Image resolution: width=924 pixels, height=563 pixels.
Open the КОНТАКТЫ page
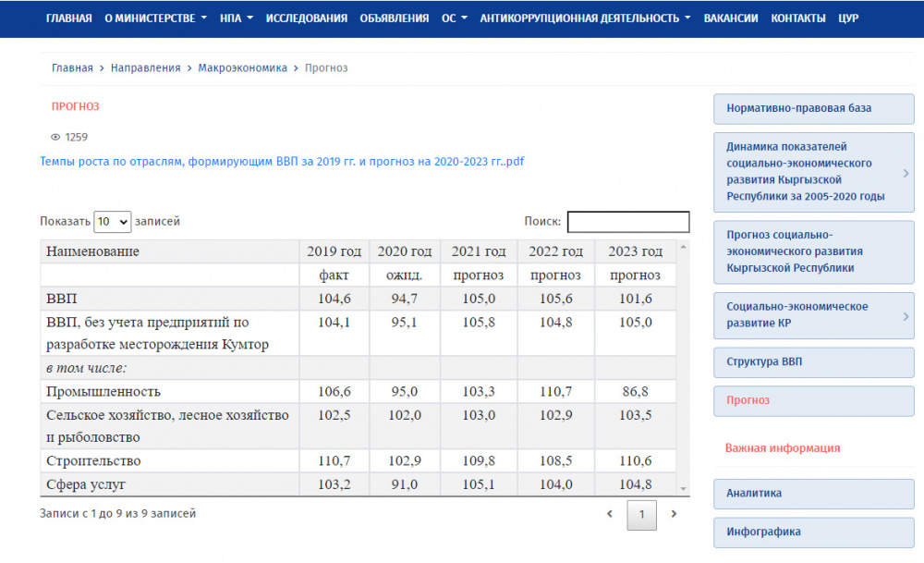coord(798,18)
